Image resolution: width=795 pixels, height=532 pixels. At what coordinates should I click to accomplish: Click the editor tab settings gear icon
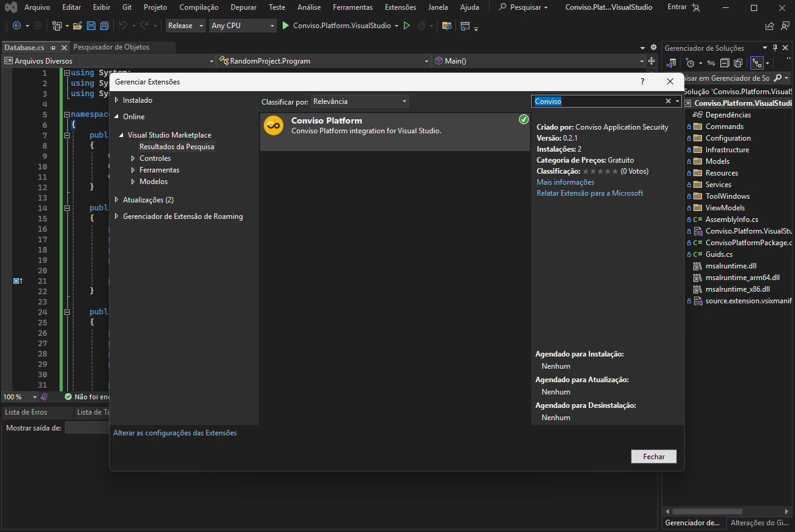point(653,48)
